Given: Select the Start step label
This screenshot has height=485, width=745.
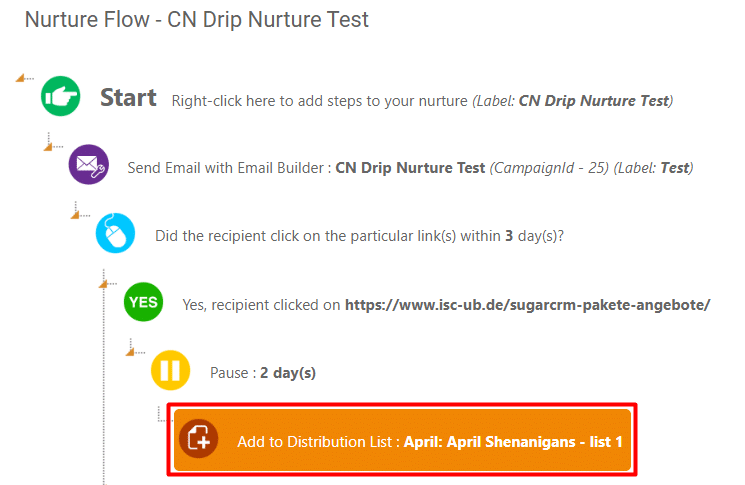Looking at the screenshot, I should pyautogui.click(x=128, y=98).
